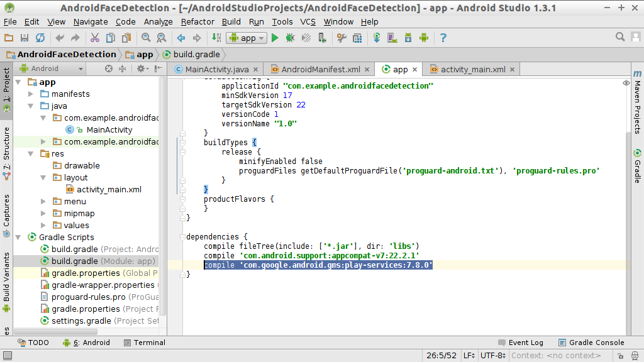This screenshot has width=644, height=362.
Task: Open the Build menu
Action: (231, 22)
